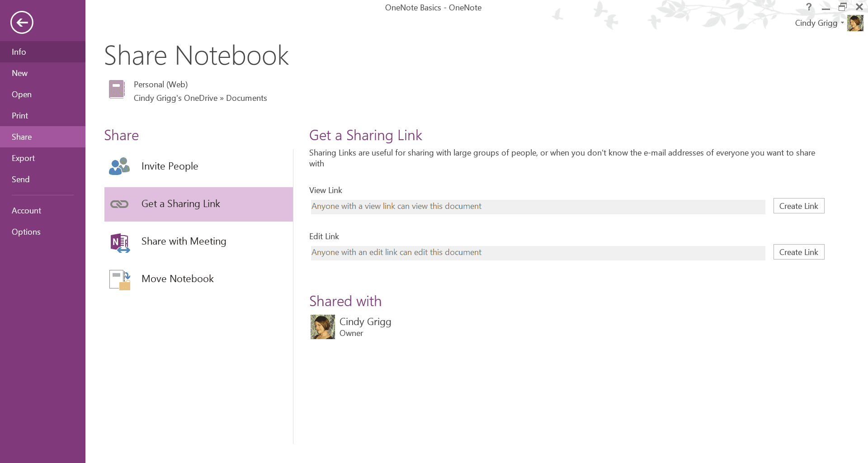Click the notebook icon beside Personal (Web)
Image resolution: width=868 pixels, height=463 pixels.
pos(117,89)
